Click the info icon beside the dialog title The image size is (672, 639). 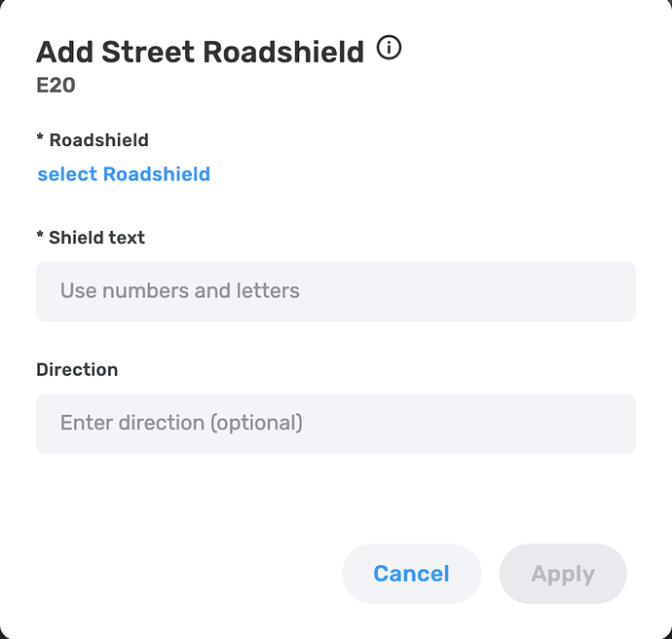pos(389,48)
